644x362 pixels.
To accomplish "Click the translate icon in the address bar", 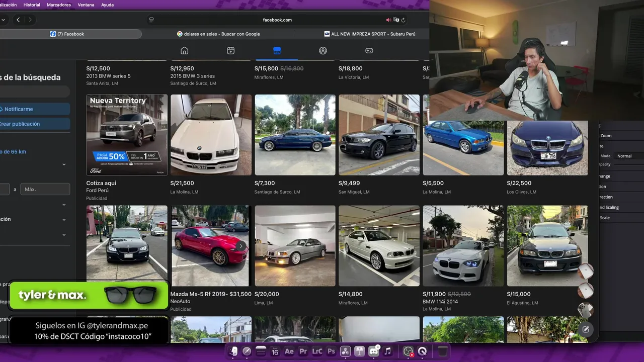I will [396, 20].
